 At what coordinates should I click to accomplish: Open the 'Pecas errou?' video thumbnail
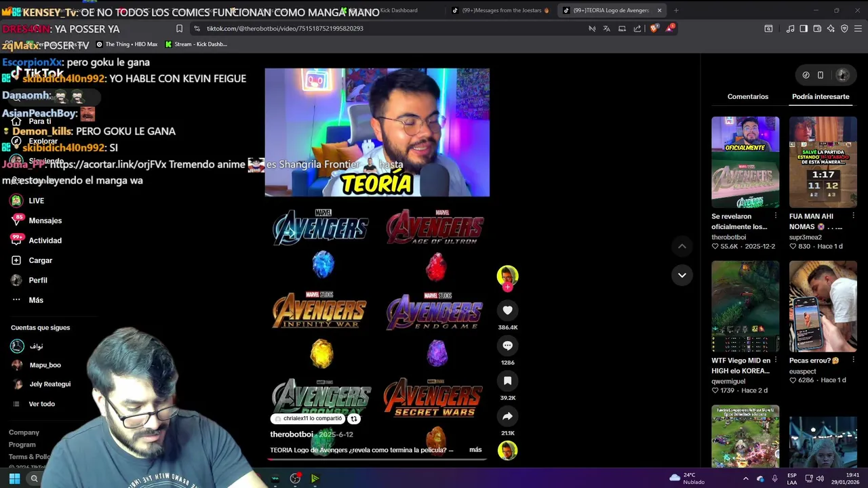click(823, 306)
